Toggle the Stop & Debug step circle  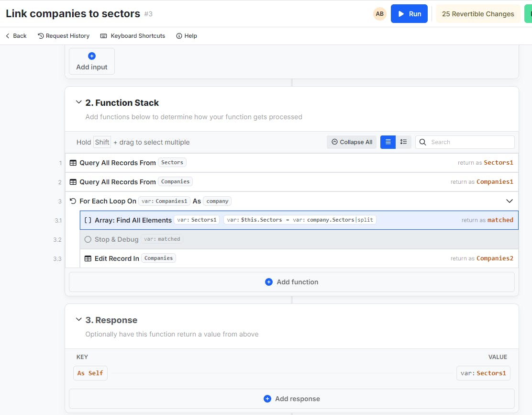[x=88, y=239]
